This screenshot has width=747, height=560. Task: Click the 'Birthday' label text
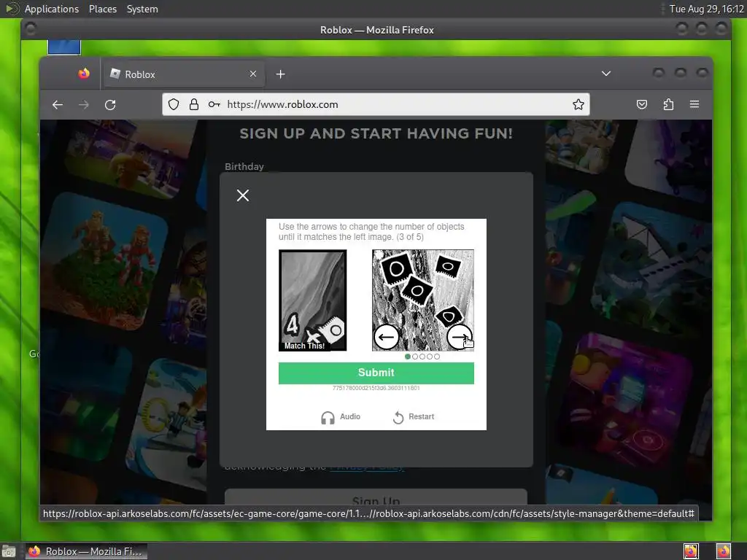coord(244,167)
